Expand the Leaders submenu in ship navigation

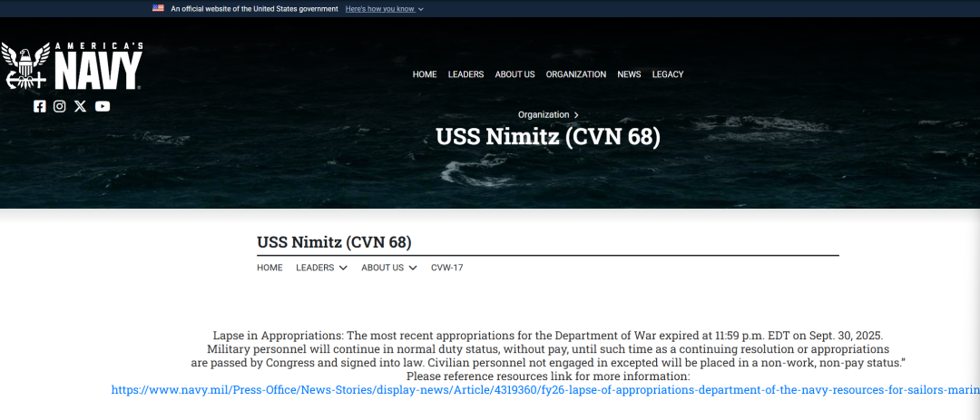[321, 268]
